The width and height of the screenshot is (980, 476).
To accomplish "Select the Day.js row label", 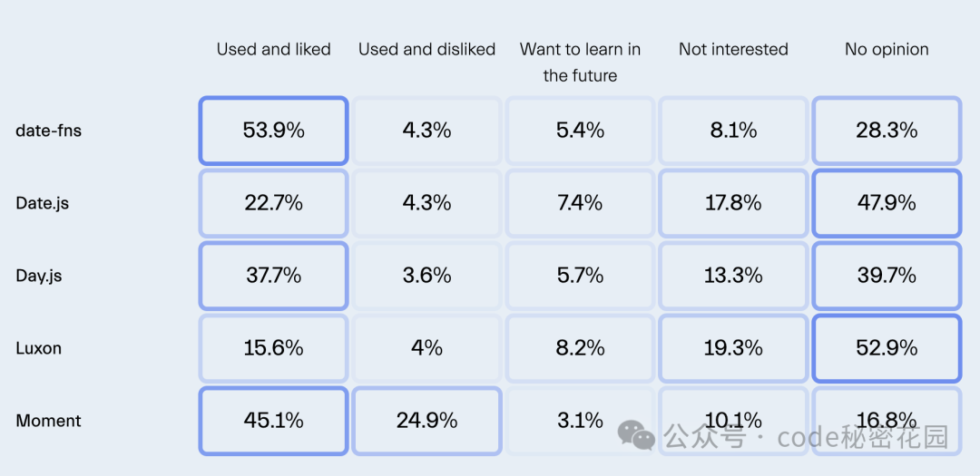I will tap(39, 277).
